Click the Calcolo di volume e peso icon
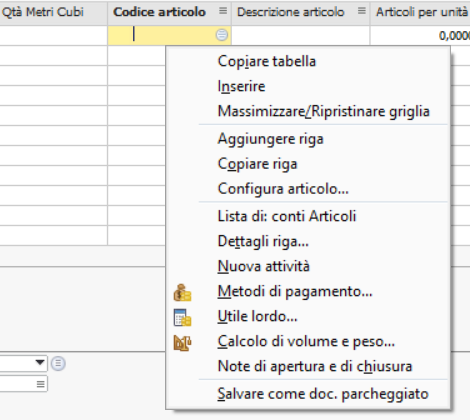The image size is (470, 420). pyautogui.click(x=182, y=343)
